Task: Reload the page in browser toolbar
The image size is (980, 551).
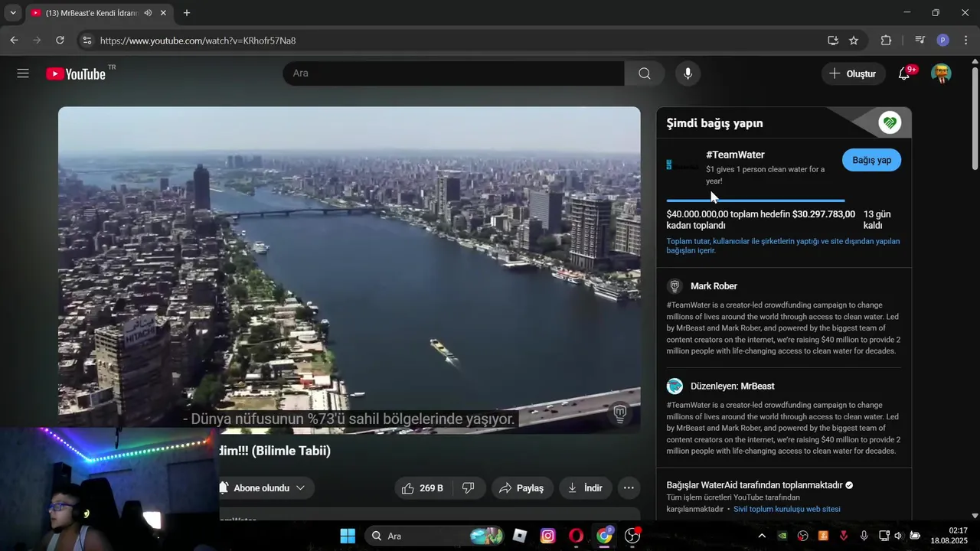Action: click(x=60, y=41)
